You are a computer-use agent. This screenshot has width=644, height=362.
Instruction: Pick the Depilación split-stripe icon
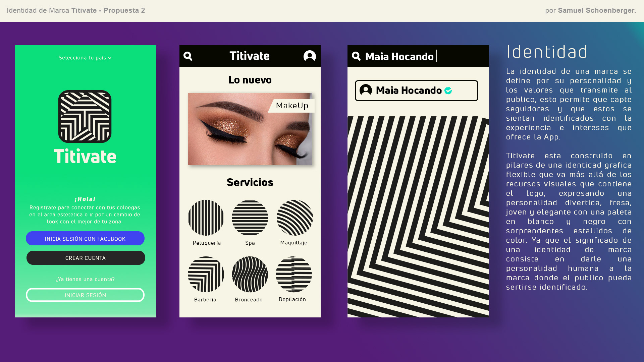click(x=294, y=275)
